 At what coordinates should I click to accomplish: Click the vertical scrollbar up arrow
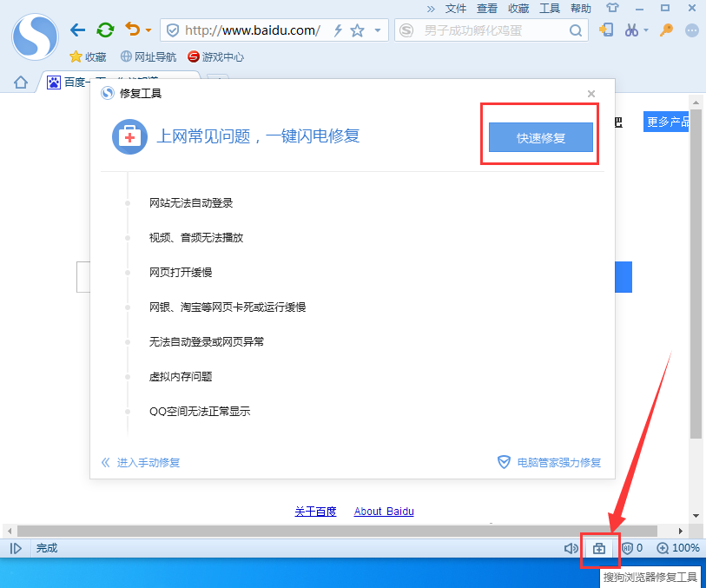coord(696,102)
